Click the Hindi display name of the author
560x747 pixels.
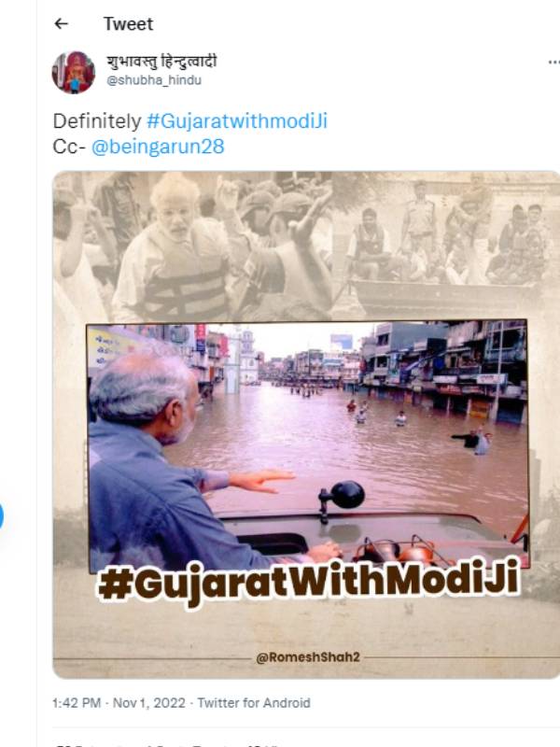point(161,62)
